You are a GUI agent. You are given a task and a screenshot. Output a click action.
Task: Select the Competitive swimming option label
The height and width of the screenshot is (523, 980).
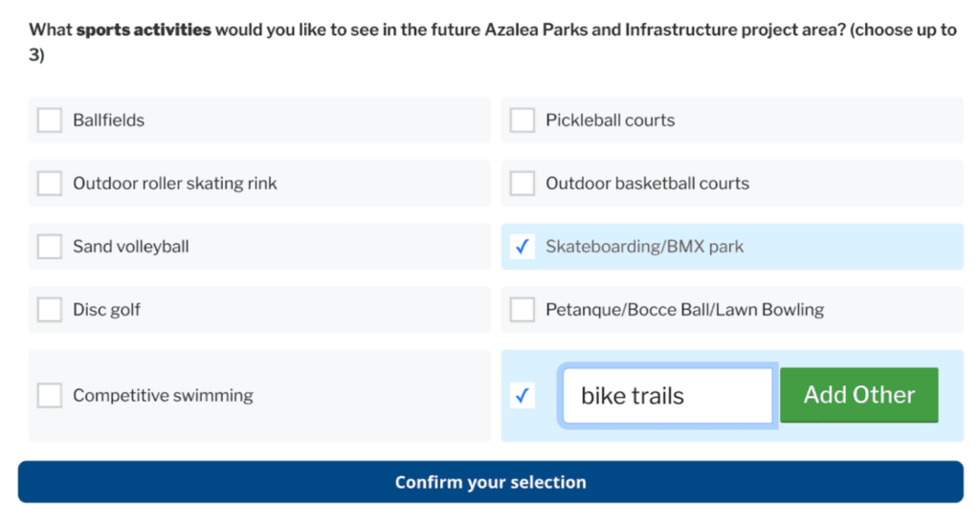[163, 395]
